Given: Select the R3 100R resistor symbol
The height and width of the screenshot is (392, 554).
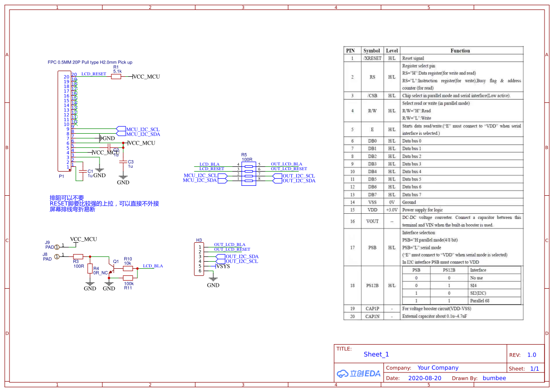Looking at the screenshot, I should 78,256.
